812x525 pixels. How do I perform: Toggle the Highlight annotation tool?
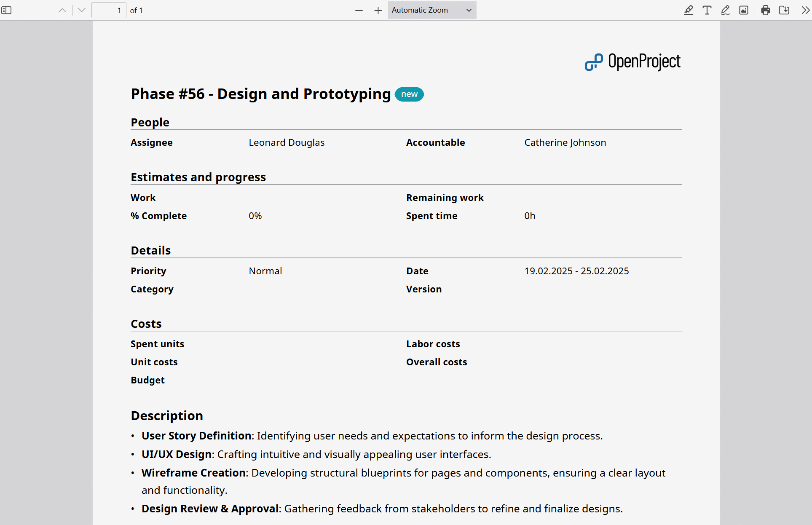(x=688, y=10)
